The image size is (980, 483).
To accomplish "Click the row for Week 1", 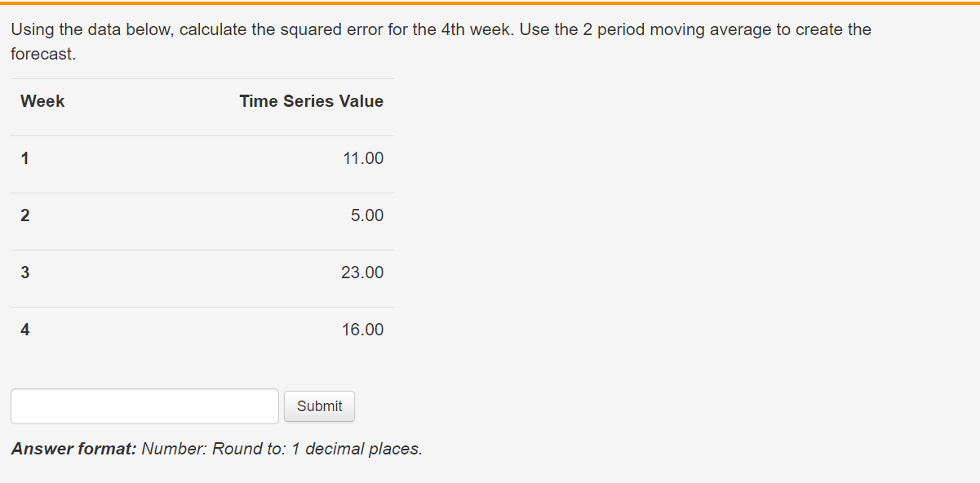I will coord(201,158).
